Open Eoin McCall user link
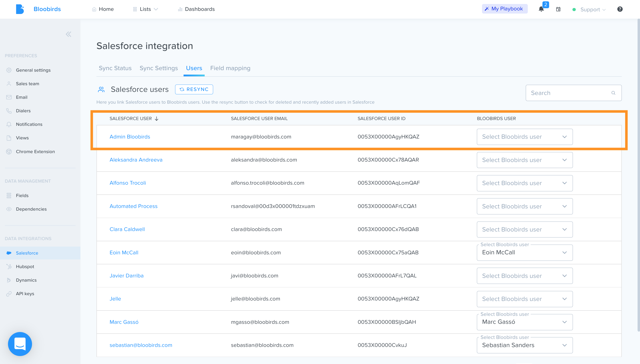The image size is (640, 364). pyautogui.click(x=124, y=253)
